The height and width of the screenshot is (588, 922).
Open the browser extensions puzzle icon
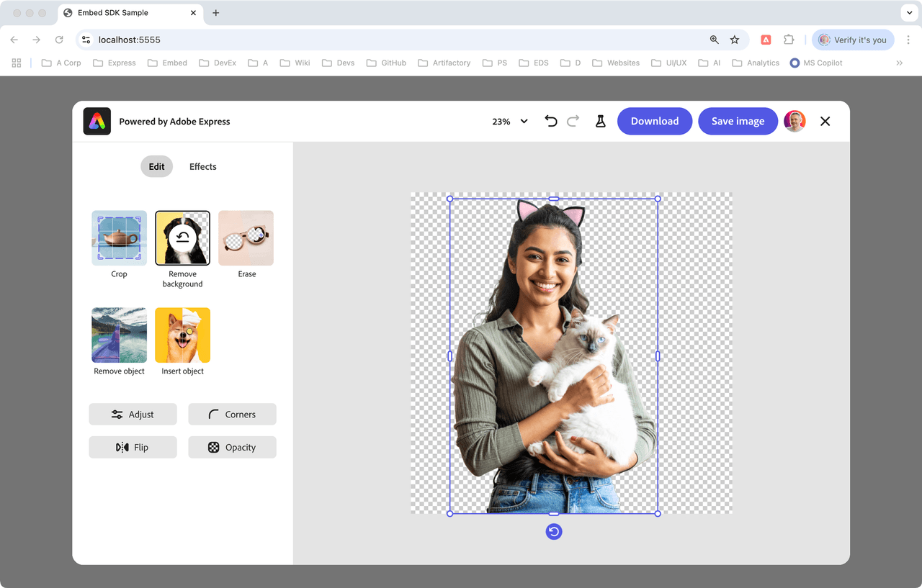[789, 40]
